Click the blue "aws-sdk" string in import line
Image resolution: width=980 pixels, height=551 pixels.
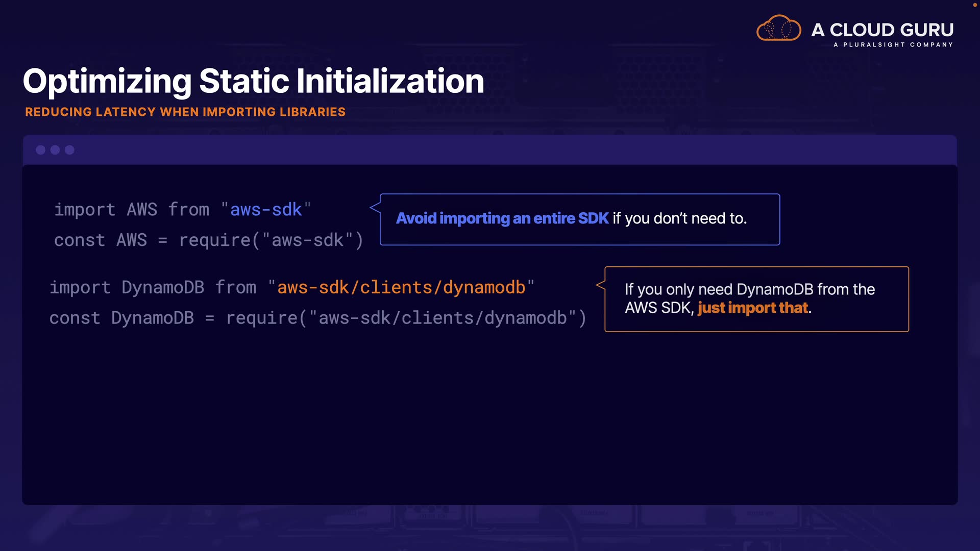[x=266, y=210]
